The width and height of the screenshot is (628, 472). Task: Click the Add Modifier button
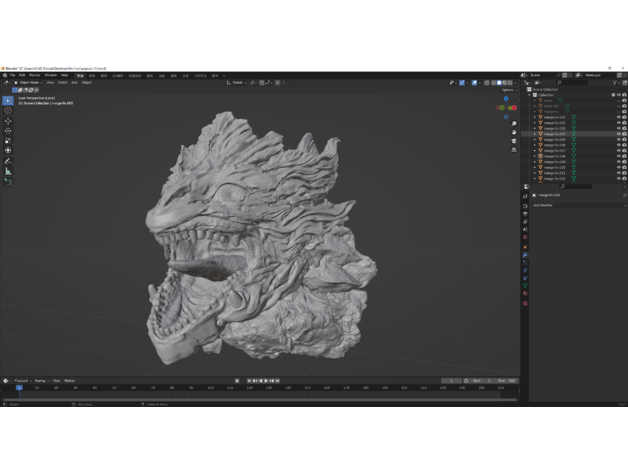click(545, 204)
